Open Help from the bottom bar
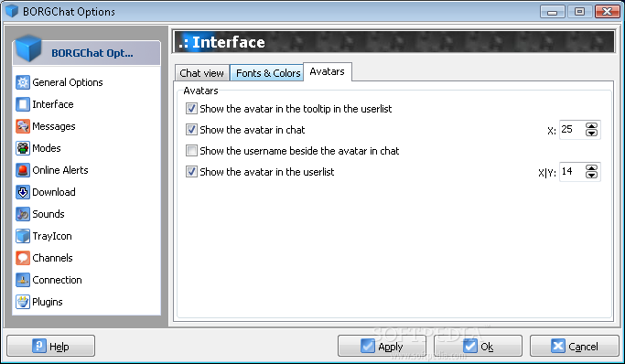The height and width of the screenshot is (364, 625). (x=50, y=346)
